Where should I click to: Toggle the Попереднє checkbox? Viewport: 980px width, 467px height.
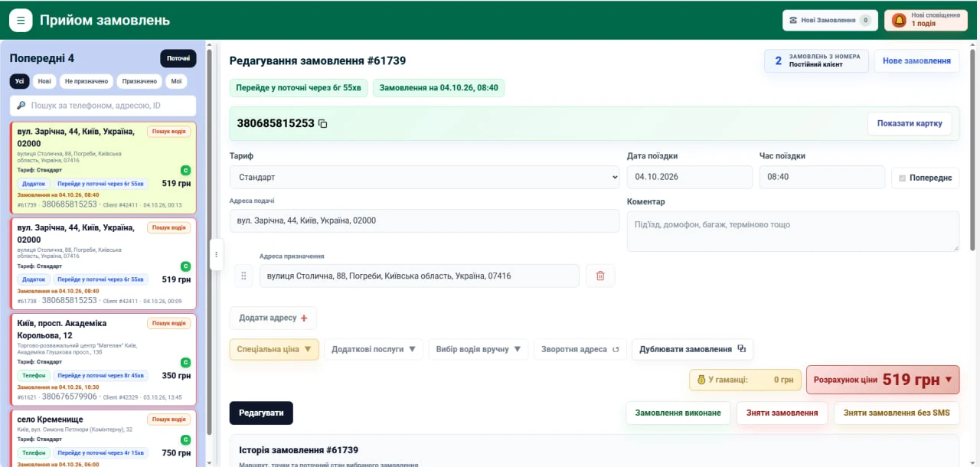point(902,178)
